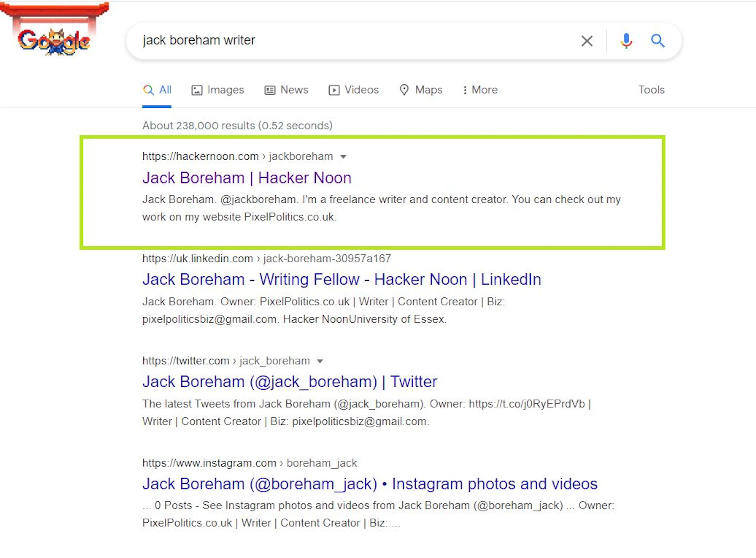Select the hackernoon.com breadcrumb URL
The height and width of the screenshot is (558, 756).
[237, 156]
